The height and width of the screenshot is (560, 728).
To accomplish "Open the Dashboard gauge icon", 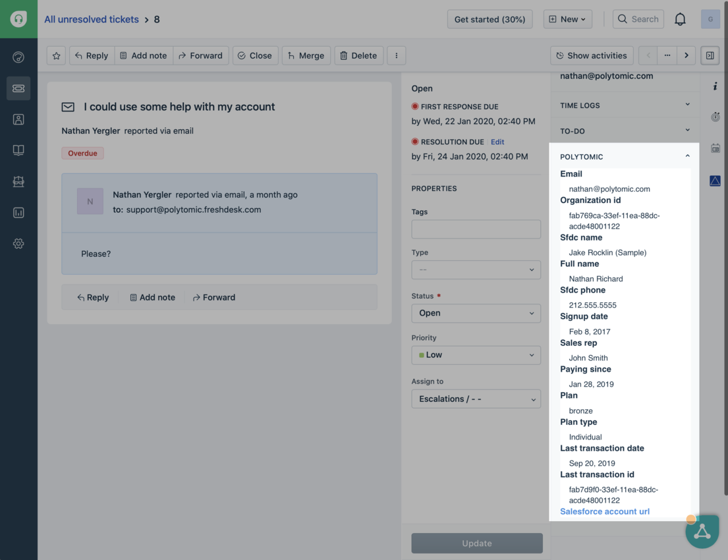I will coord(18,57).
